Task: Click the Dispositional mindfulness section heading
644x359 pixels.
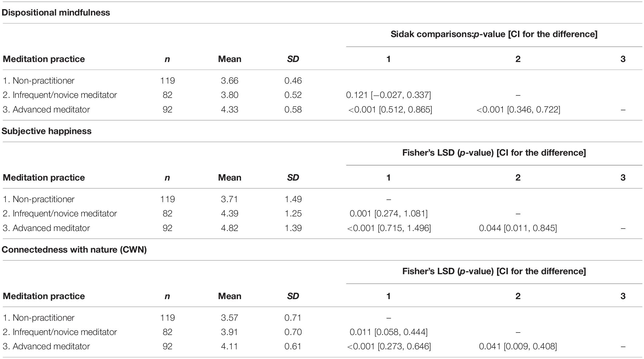Action: [56, 12]
